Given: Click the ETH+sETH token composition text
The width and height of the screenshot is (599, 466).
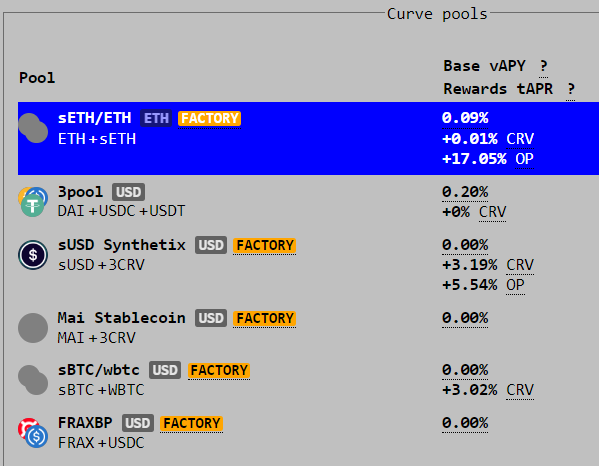Looking at the screenshot, I should pyautogui.click(x=97, y=139).
